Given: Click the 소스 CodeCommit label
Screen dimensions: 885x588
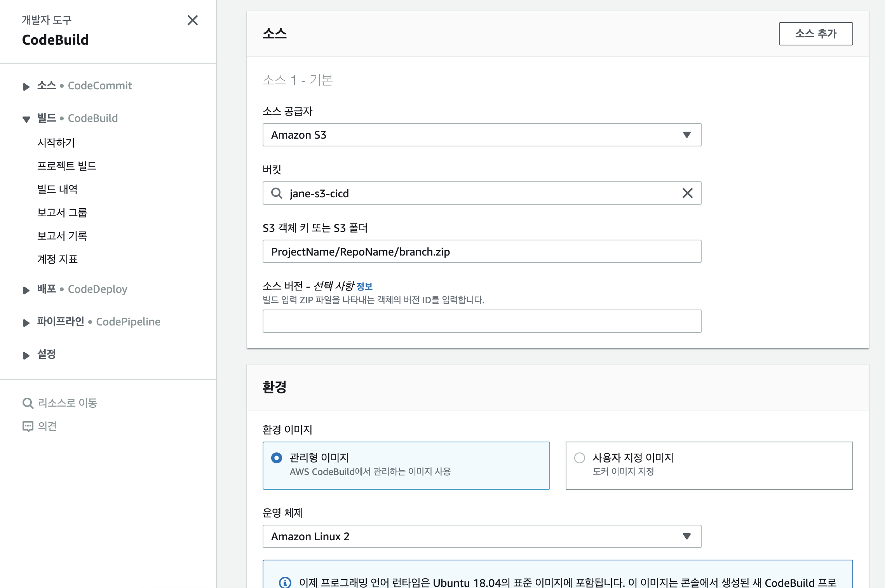Looking at the screenshot, I should [x=85, y=85].
